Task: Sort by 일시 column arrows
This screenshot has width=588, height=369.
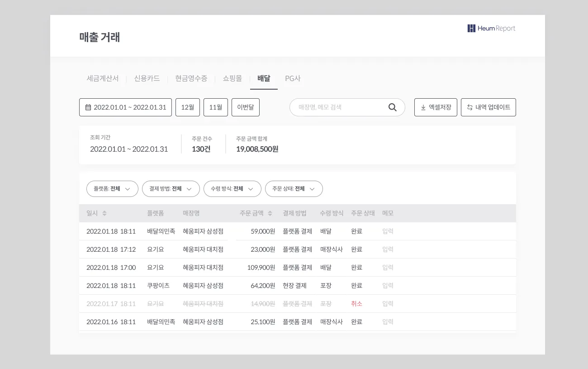Action: pos(104,213)
